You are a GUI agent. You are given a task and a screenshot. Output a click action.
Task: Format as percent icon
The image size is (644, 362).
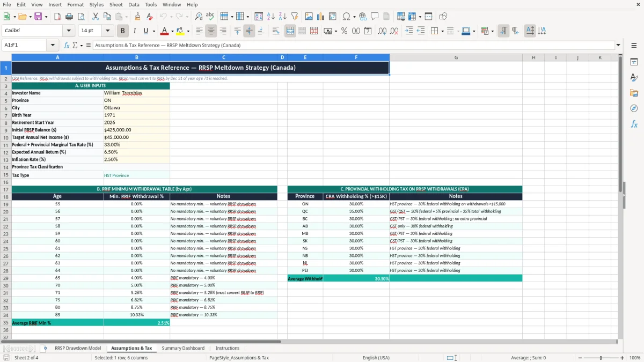pyautogui.click(x=344, y=31)
